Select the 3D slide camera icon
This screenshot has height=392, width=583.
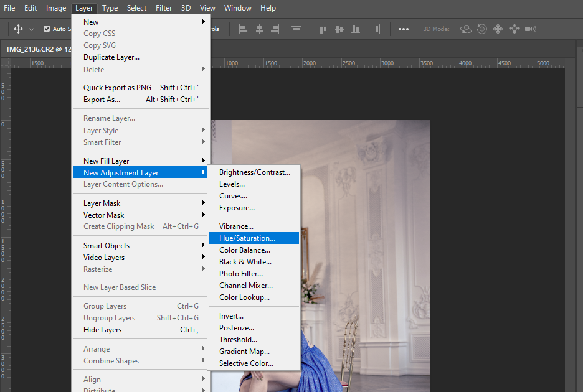514,29
